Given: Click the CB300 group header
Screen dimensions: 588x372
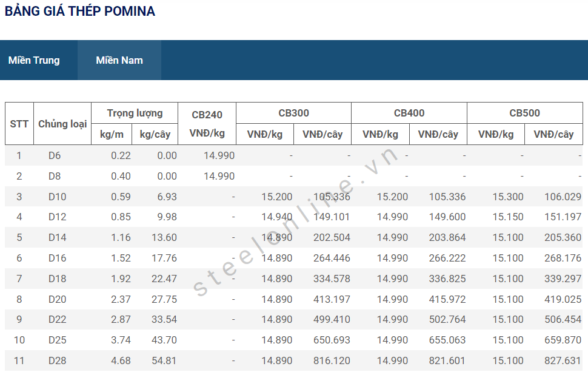Looking at the screenshot, I should (x=293, y=113).
